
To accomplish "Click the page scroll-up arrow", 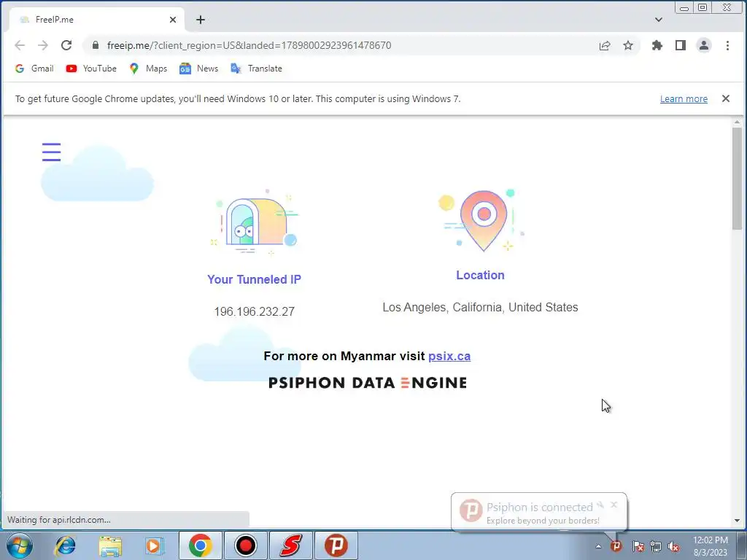I will point(737,122).
